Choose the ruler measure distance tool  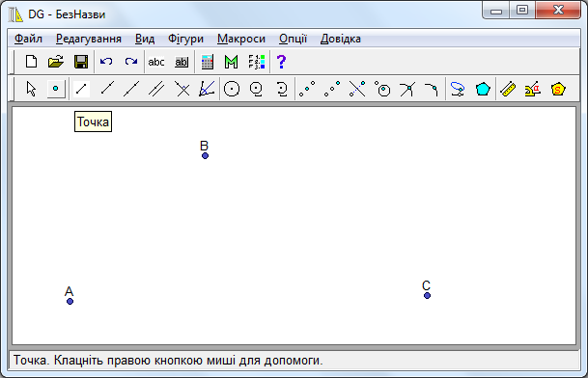(x=508, y=89)
